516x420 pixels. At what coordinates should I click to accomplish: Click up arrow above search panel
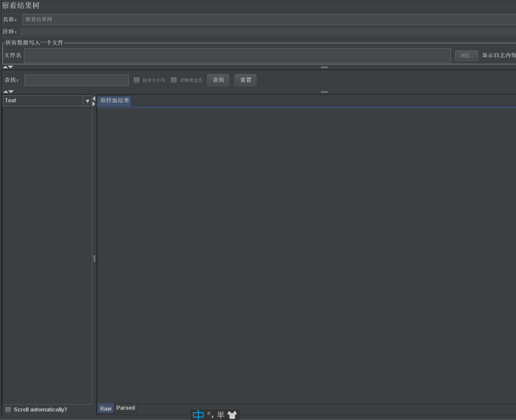click(x=5, y=67)
